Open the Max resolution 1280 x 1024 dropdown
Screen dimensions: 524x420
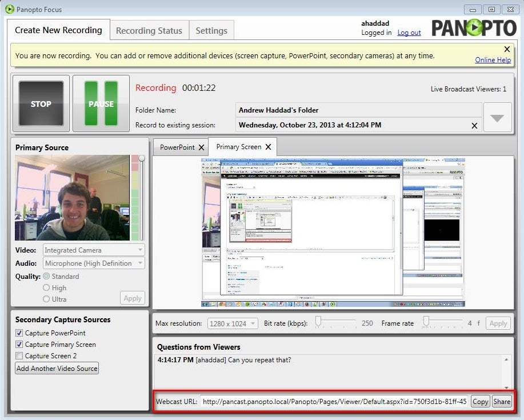(x=233, y=323)
